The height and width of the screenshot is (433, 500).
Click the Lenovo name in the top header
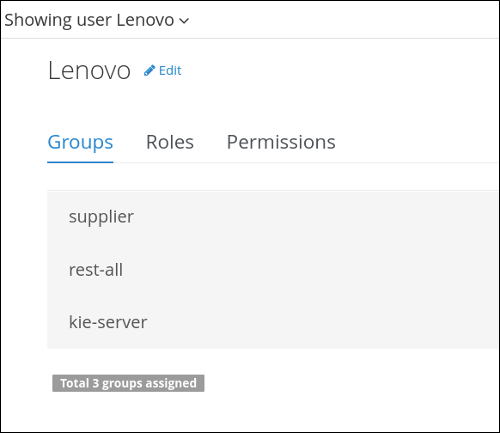click(145, 20)
